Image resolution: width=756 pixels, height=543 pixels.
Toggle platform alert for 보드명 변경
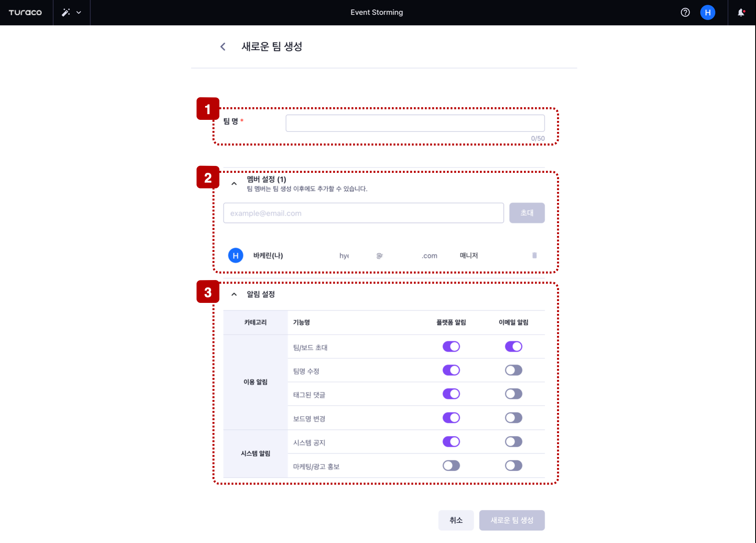451,418
